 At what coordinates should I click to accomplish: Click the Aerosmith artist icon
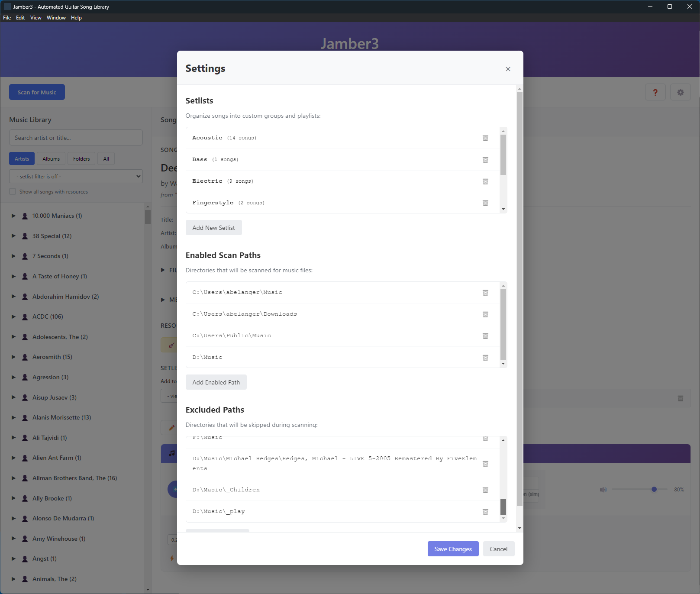pyautogui.click(x=25, y=357)
